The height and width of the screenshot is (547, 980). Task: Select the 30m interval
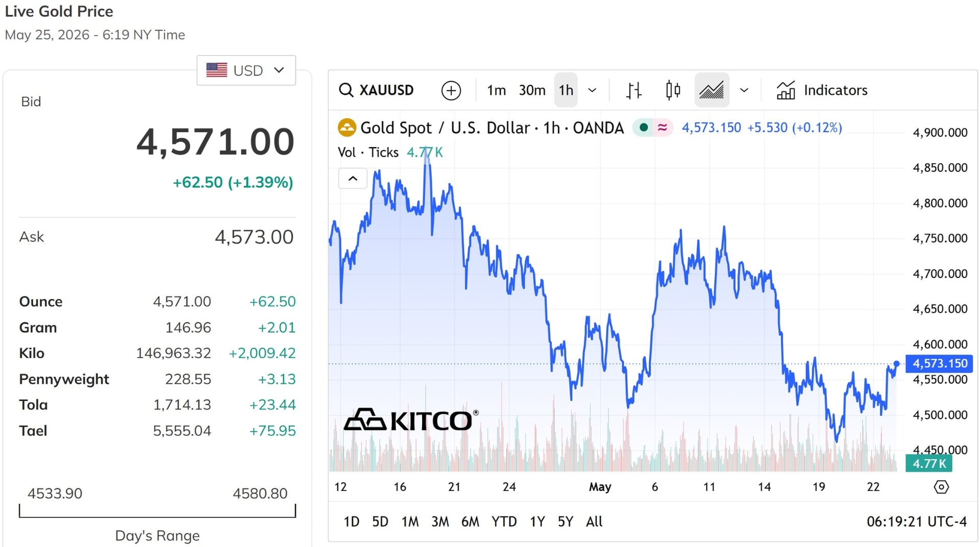532,90
